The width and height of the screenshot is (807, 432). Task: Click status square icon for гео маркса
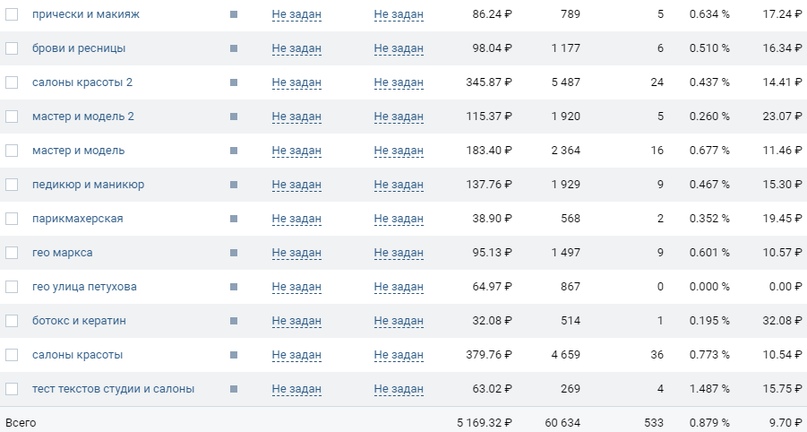pos(234,253)
